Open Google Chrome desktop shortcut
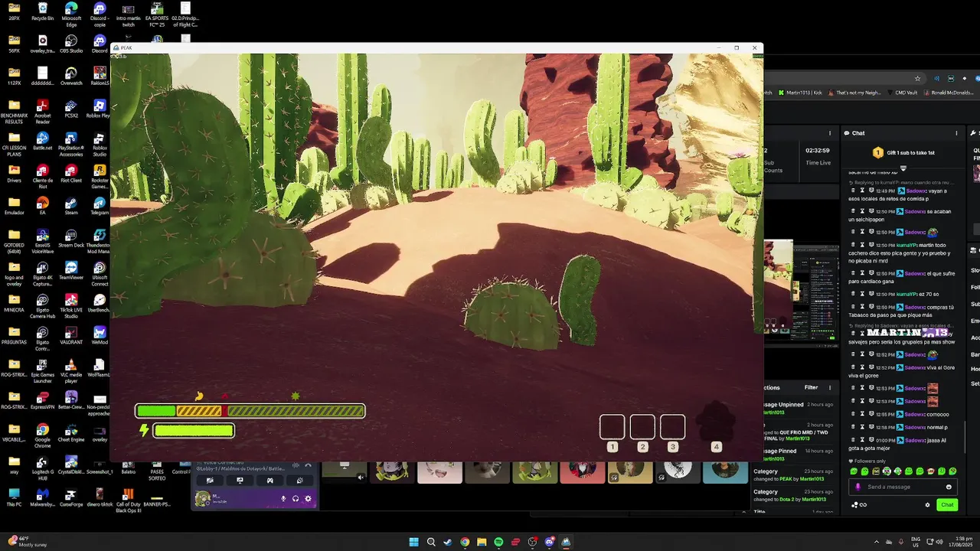This screenshot has height=551, width=980. pos(43,434)
